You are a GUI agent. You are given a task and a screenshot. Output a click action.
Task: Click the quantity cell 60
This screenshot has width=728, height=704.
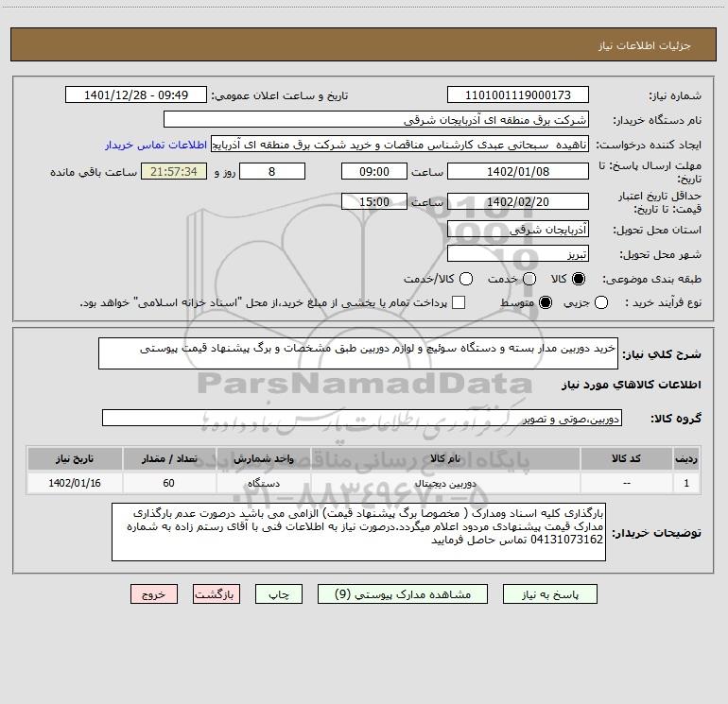click(169, 483)
